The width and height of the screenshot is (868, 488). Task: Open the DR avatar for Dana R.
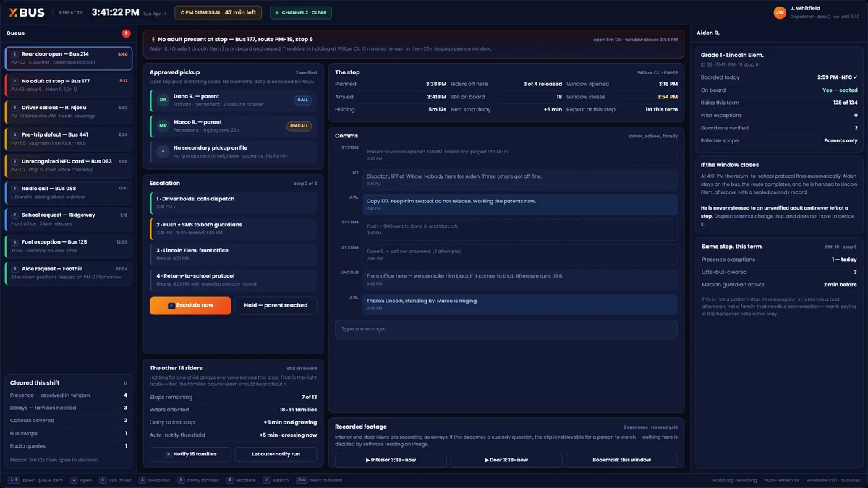pyautogui.click(x=163, y=100)
